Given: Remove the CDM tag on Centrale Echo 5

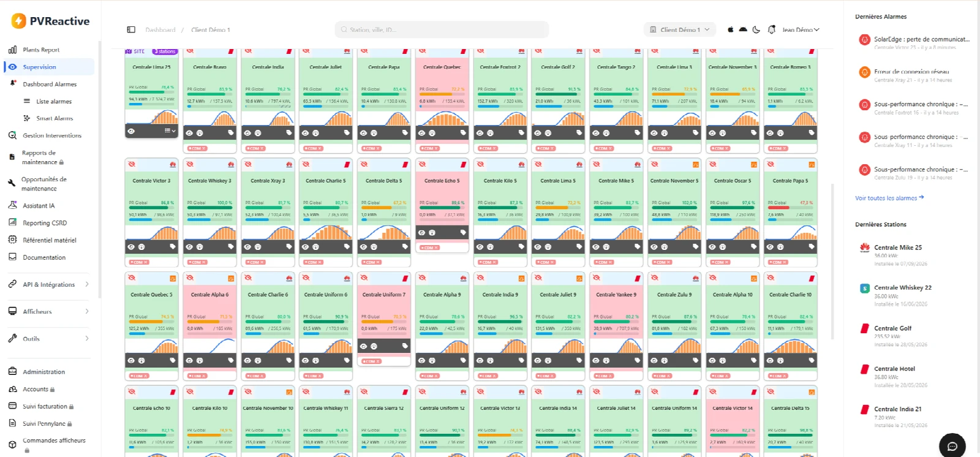Looking at the screenshot, I should coord(437,248).
